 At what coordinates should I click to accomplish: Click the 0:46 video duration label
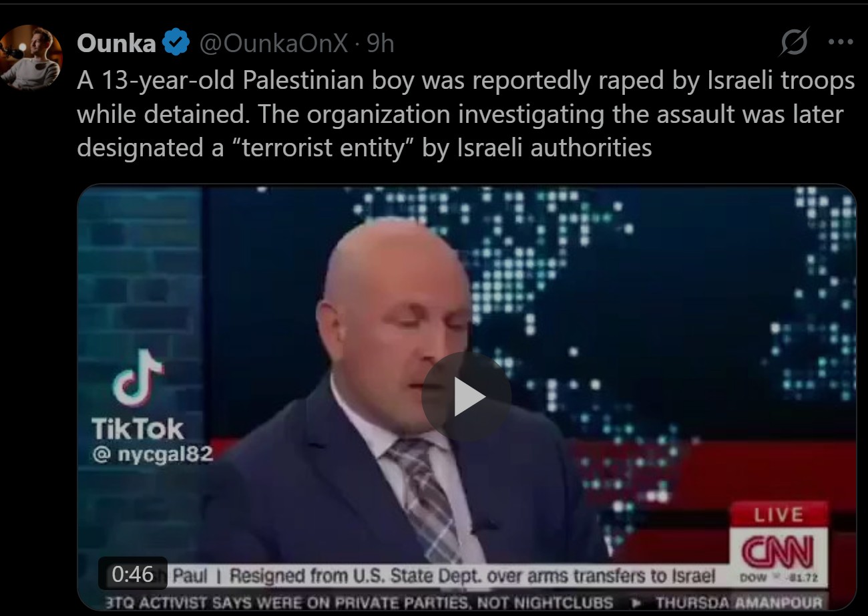coord(133,573)
